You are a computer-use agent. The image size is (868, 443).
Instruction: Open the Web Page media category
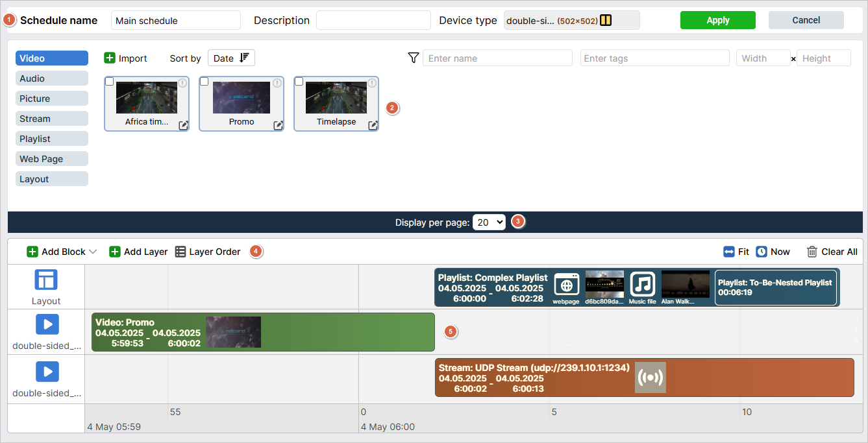51,159
